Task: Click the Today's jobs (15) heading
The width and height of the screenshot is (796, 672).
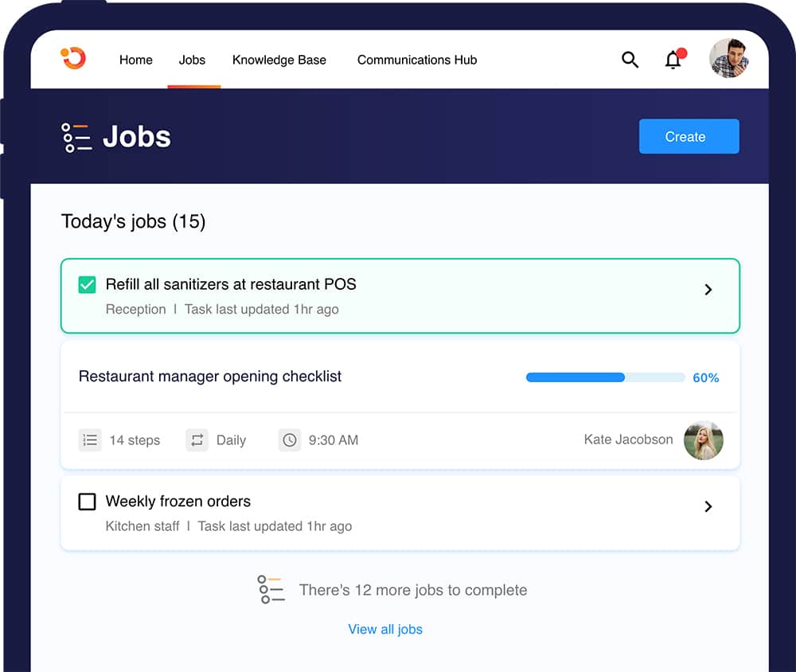Action: coord(134,221)
